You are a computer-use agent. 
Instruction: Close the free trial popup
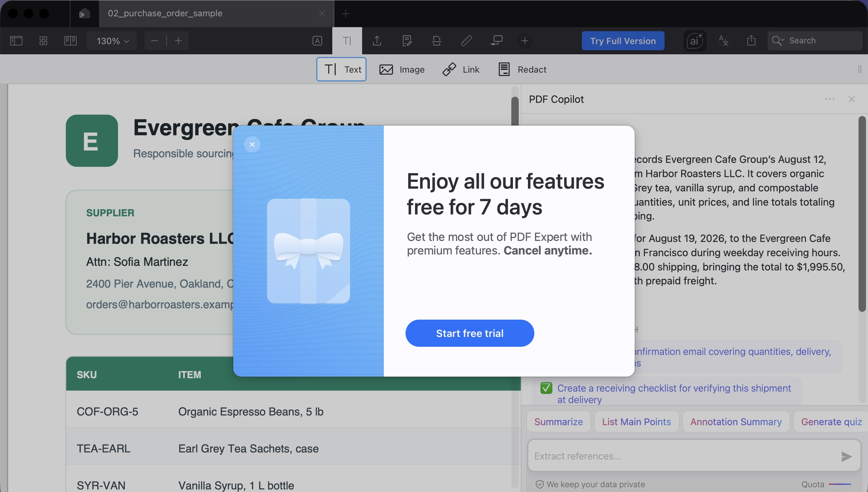252,145
